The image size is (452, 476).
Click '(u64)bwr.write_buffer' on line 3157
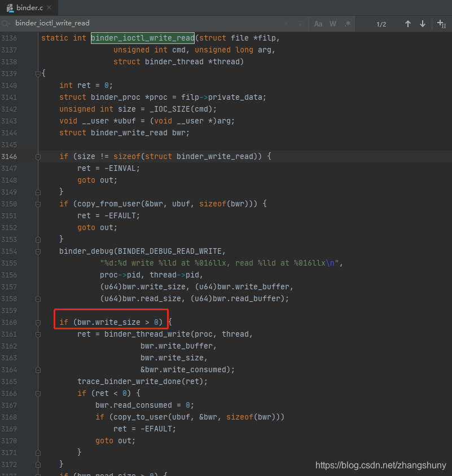[242, 287]
